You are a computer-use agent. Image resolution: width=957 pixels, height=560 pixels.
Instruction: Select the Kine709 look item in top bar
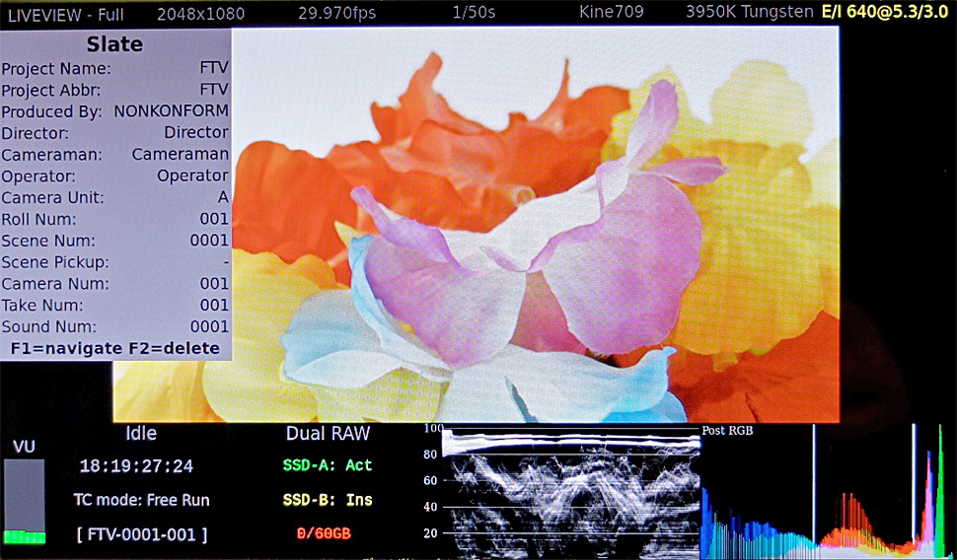[x=612, y=13]
